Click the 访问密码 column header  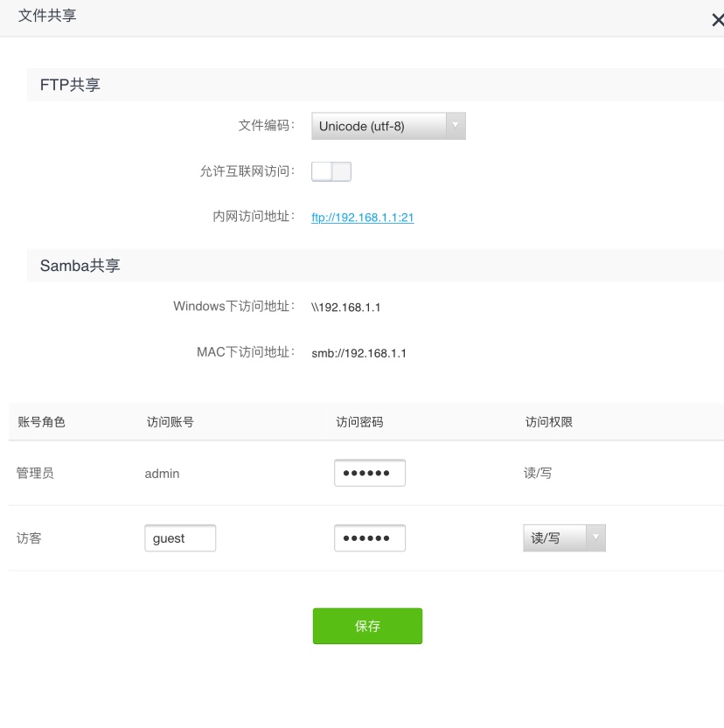(359, 422)
